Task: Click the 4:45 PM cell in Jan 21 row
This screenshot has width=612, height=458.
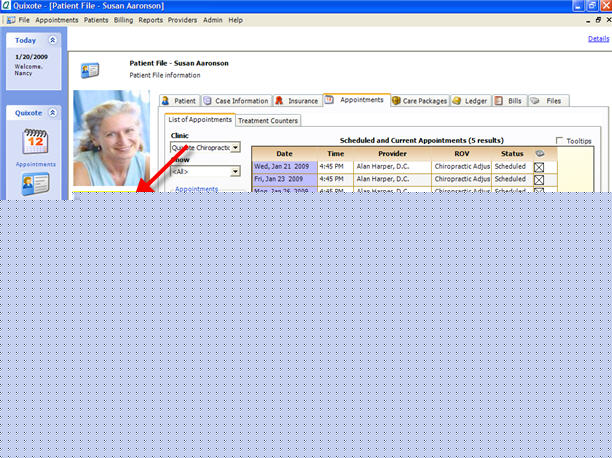Action: click(336, 167)
